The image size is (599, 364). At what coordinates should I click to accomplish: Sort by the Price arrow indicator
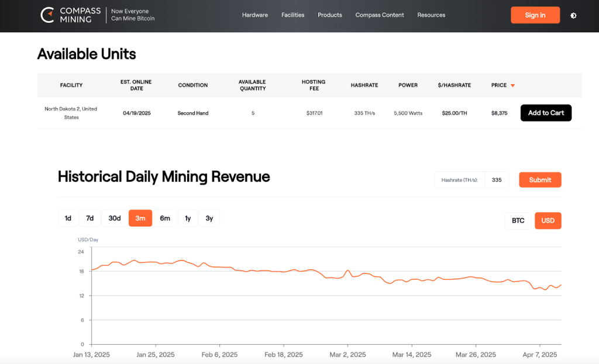(512, 86)
